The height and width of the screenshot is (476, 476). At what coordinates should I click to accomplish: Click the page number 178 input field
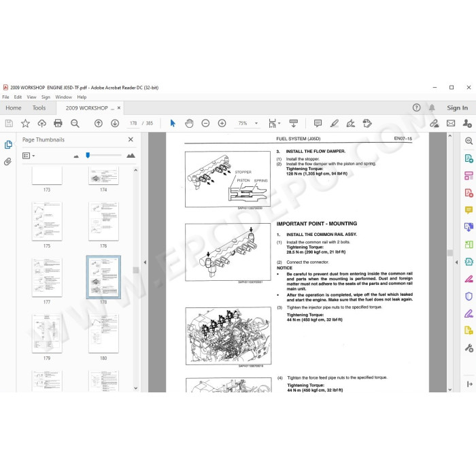133,123
